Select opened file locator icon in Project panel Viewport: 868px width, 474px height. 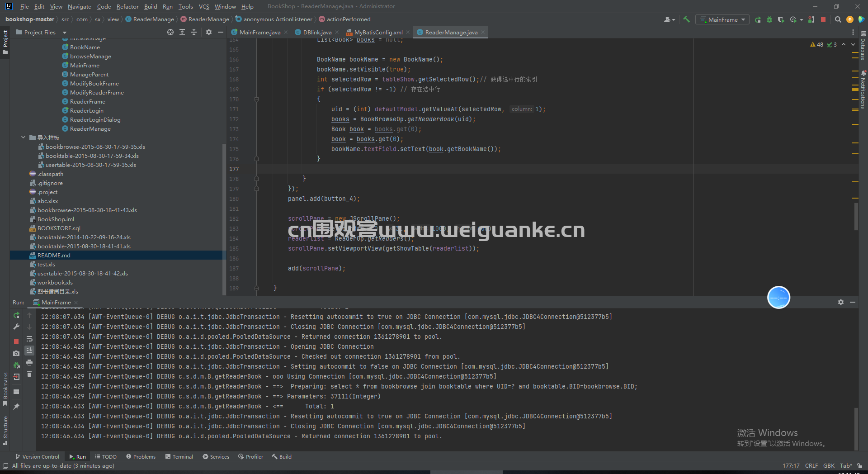coord(170,32)
